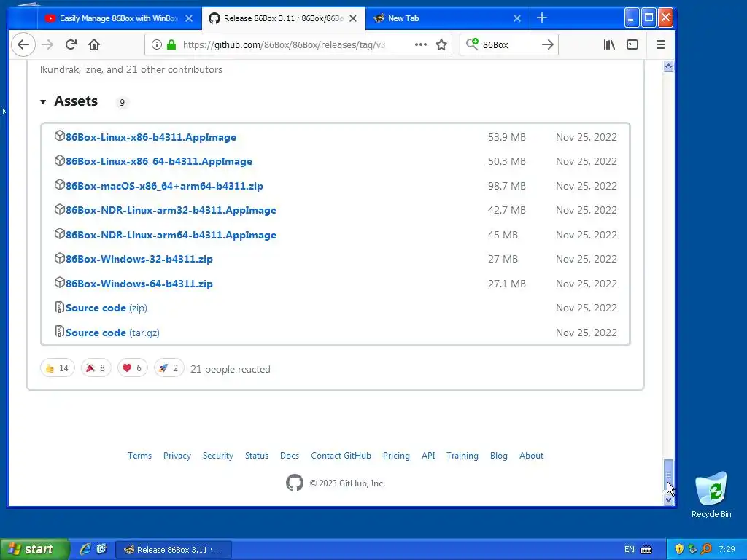
Task: Go back with the browser back arrow
Action: coord(23,44)
